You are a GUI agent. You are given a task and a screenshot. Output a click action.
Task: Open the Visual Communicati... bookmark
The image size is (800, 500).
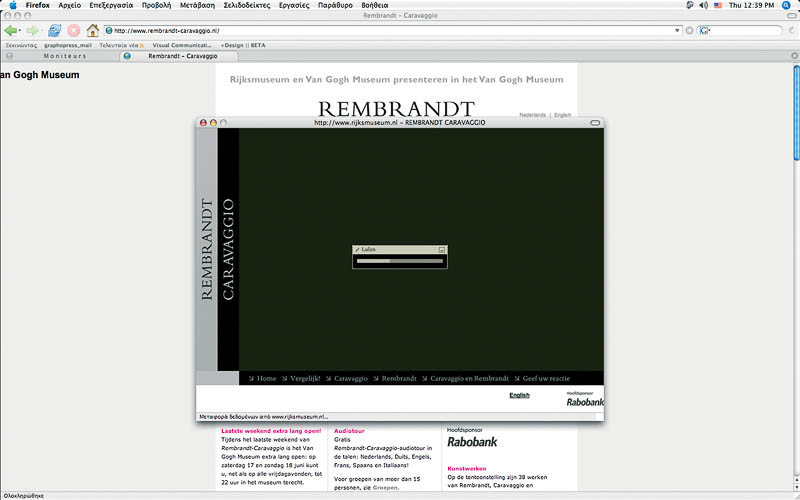(x=182, y=45)
